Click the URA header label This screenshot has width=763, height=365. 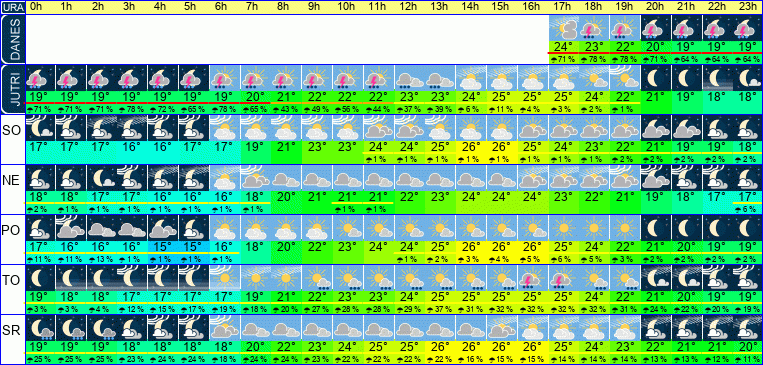pyautogui.click(x=12, y=7)
